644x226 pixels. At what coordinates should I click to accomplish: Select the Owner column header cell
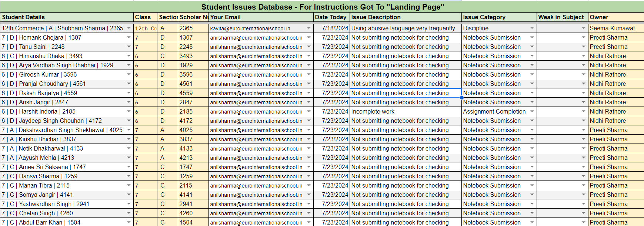click(615, 17)
